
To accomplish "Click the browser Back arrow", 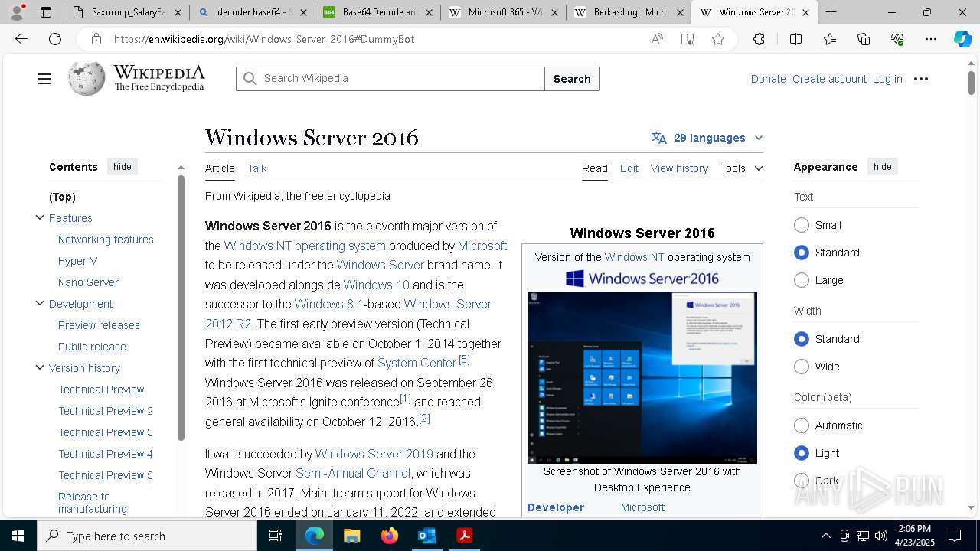I will 21,39.
